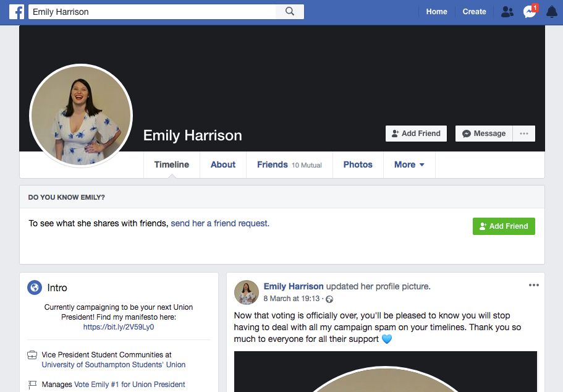Open University of Southampton Students' Union link
The image size is (563, 392).
(x=114, y=365)
